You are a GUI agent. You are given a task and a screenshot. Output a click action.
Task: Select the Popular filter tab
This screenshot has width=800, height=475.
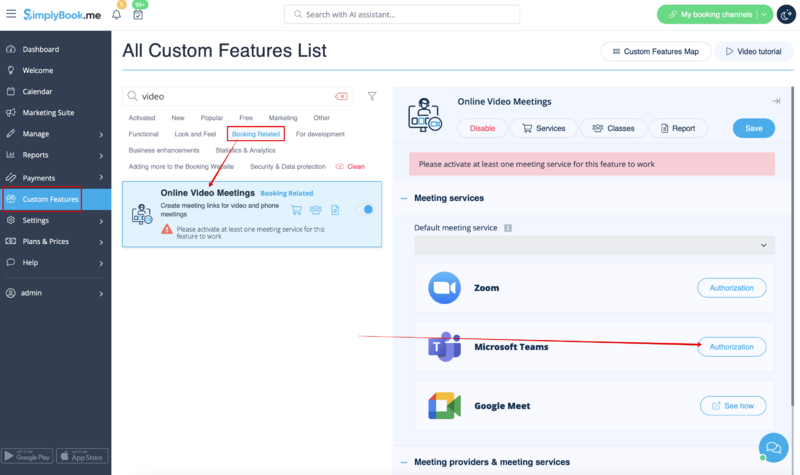[x=212, y=118]
